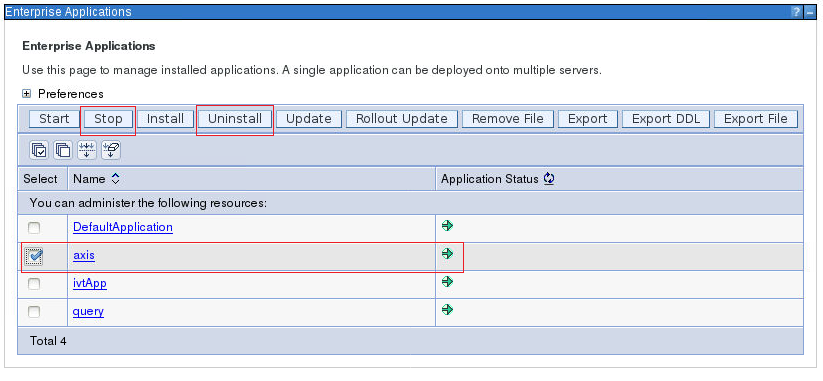Click the Select column header
The image size is (823, 381).
tap(40, 179)
